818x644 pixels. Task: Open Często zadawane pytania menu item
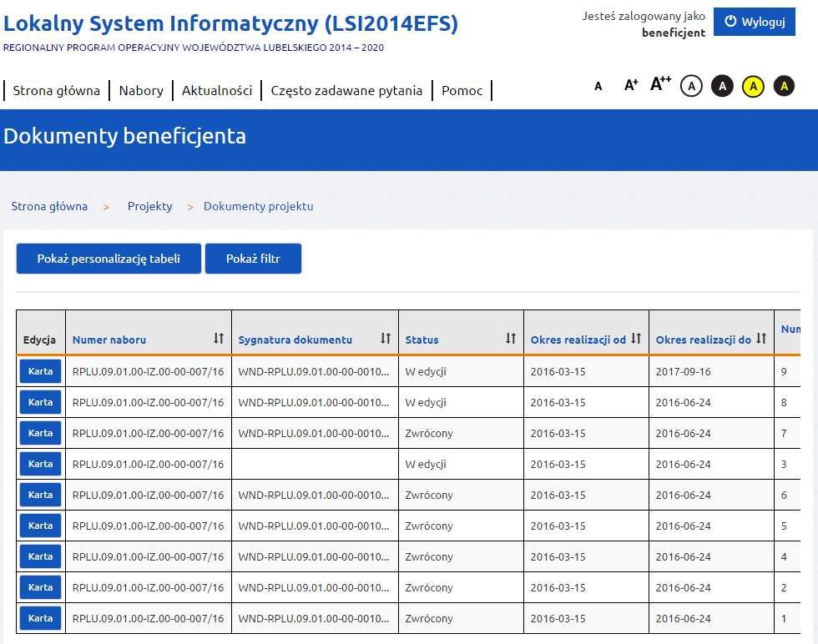click(x=346, y=91)
